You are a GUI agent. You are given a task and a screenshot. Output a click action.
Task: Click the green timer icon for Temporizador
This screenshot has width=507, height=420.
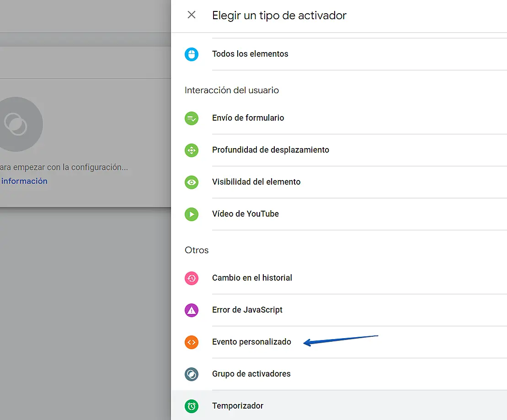tap(192, 406)
